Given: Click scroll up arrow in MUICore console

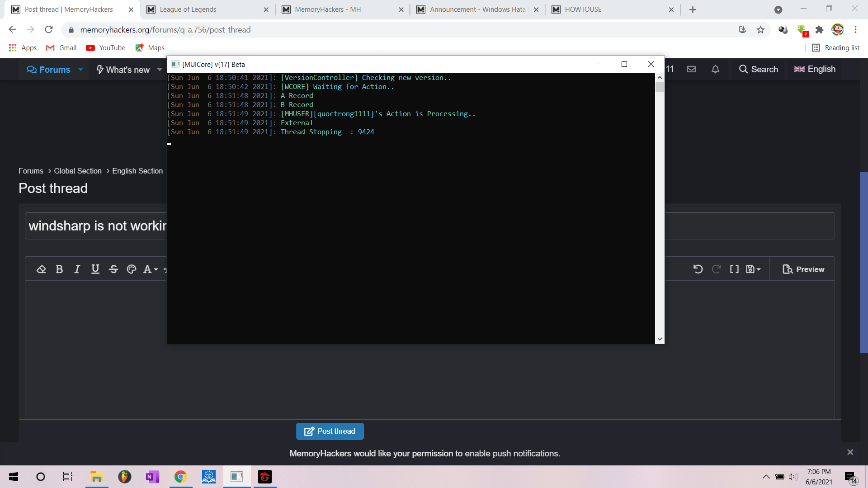Looking at the screenshot, I should click(x=660, y=77).
